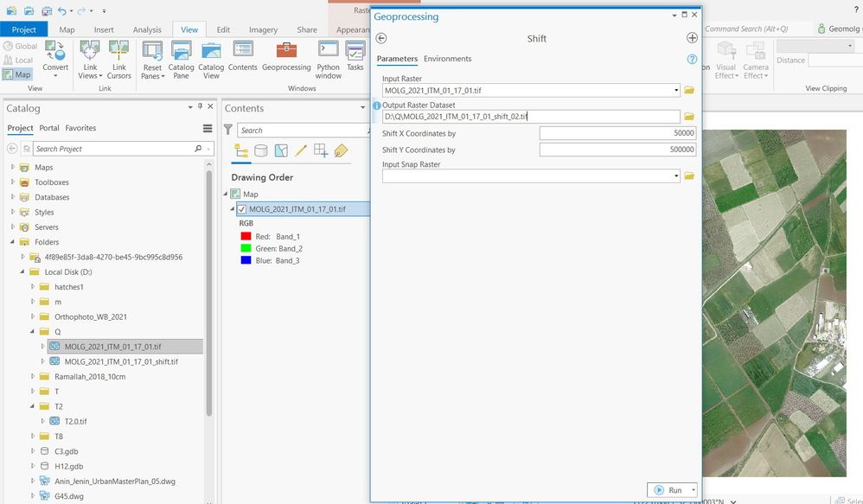
Task: Expand the Toolboxes node
Action: [x=13, y=182]
